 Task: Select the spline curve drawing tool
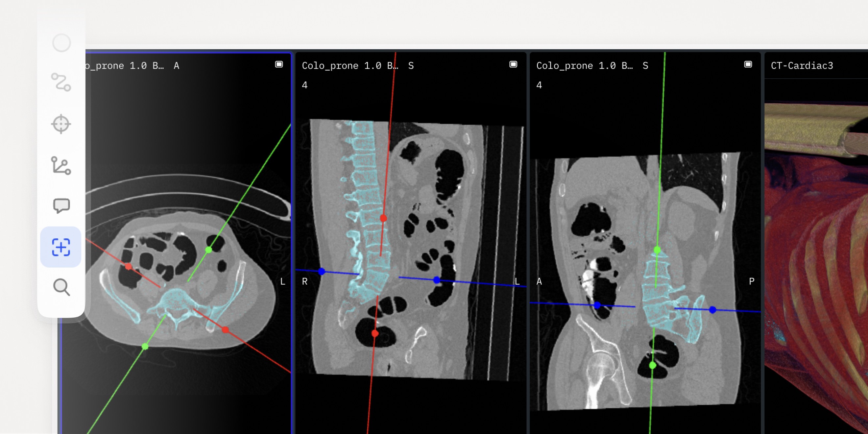61,82
